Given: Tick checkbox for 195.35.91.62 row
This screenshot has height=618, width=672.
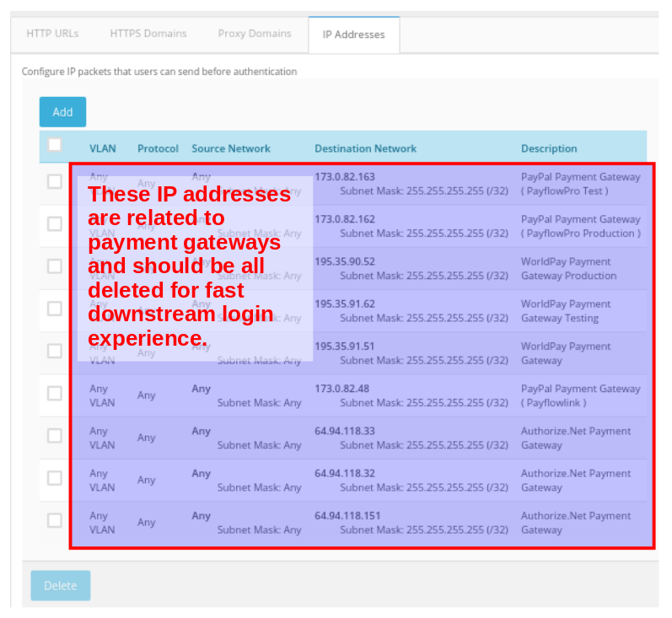Looking at the screenshot, I should tap(55, 309).
